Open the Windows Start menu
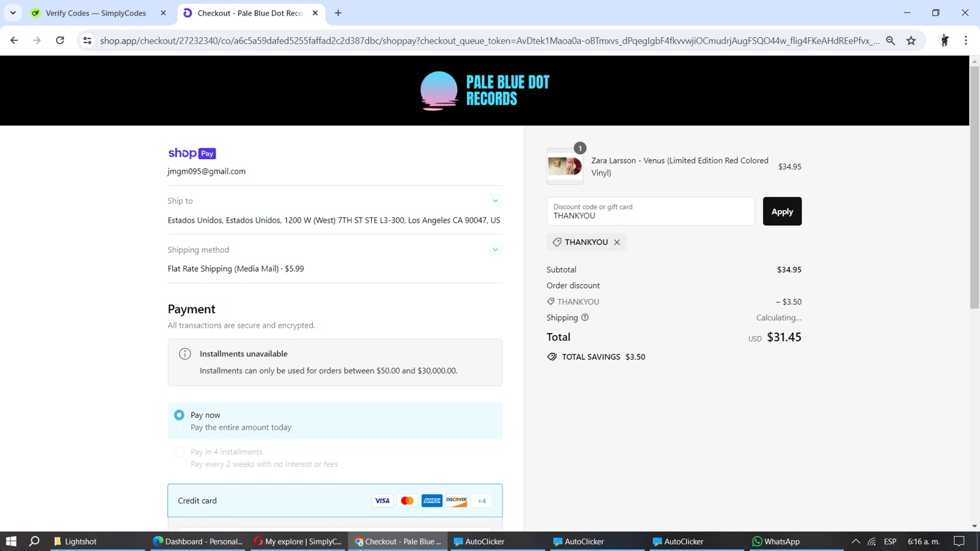Image resolution: width=980 pixels, height=551 pixels. point(11,541)
